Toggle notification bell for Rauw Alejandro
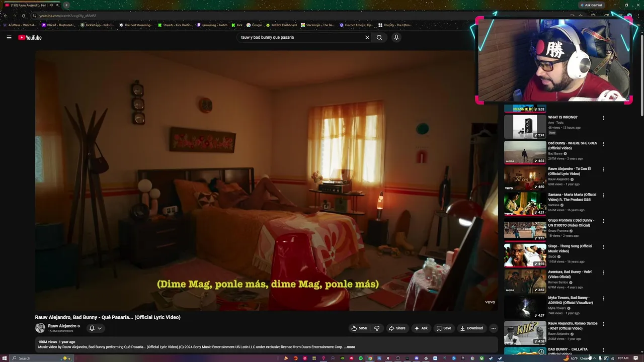The width and height of the screenshot is (644, 362). pyautogui.click(x=92, y=328)
